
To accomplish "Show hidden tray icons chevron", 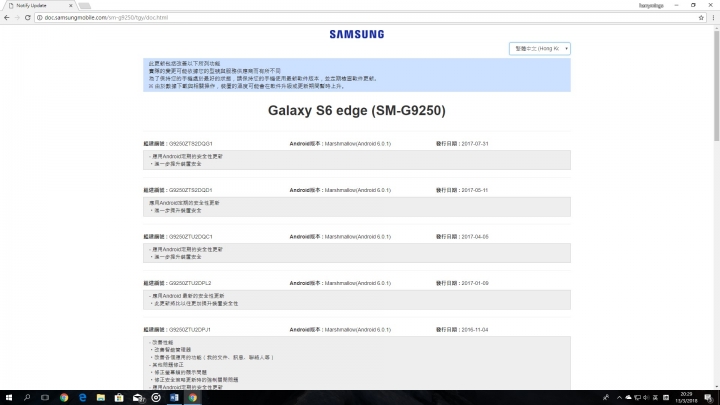I will coord(619,398).
